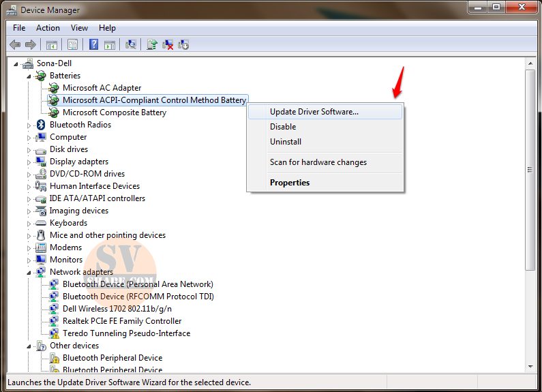542x392 pixels.
Task: Click the Bluetooth Radios category icon
Action: pyautogui.click(x=41, y=125)
